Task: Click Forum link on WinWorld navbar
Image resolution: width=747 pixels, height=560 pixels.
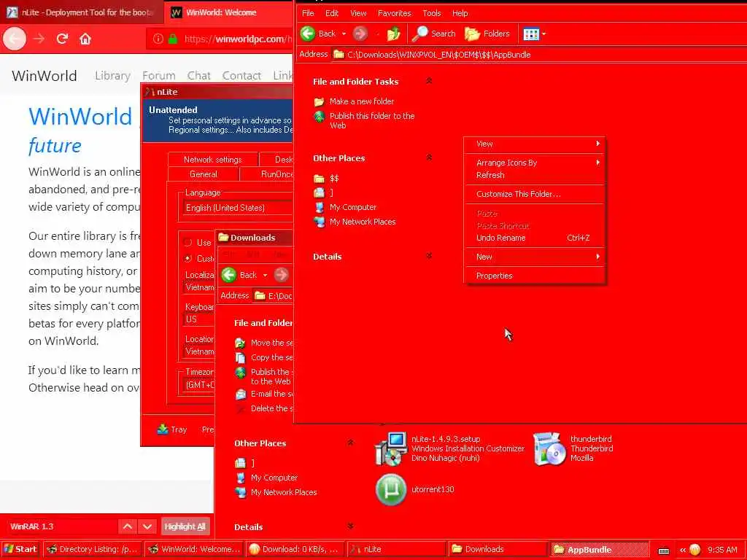Action: coord(158,76)
